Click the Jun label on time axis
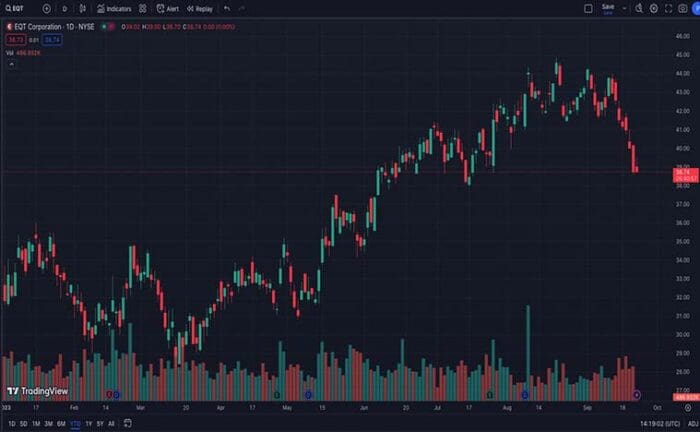 [x=364, y=408]
